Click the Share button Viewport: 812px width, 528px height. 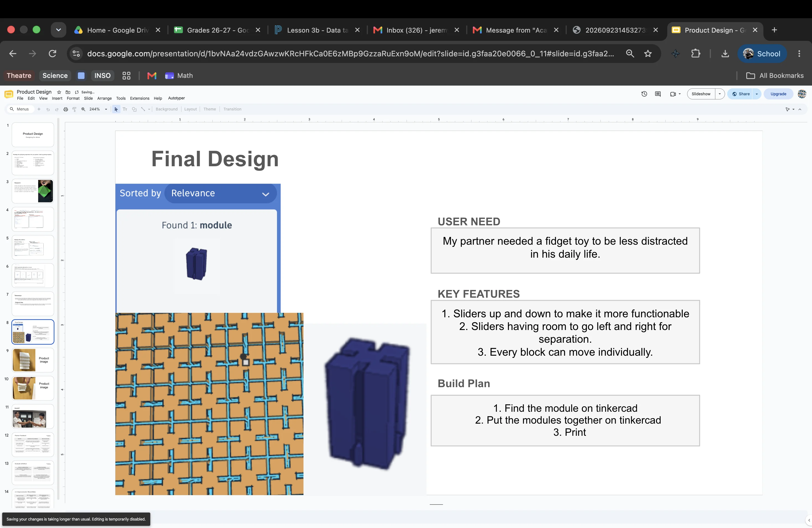click(x=740, y=94)
